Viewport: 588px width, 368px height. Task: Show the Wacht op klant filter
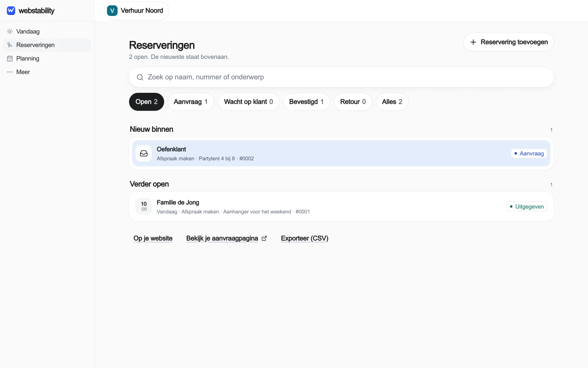248,102
